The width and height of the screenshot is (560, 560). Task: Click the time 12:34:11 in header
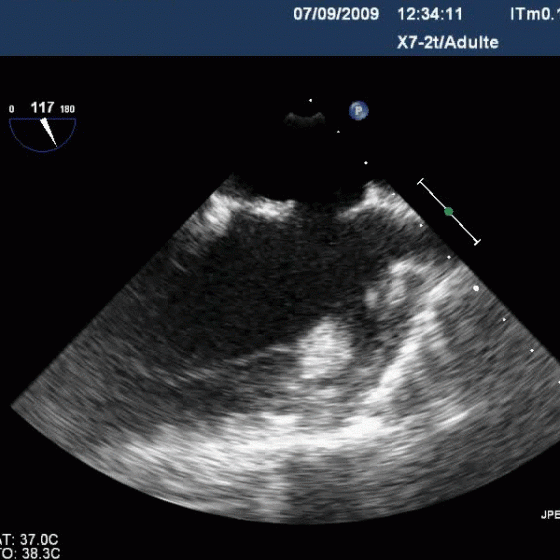(x=430, y=14)
